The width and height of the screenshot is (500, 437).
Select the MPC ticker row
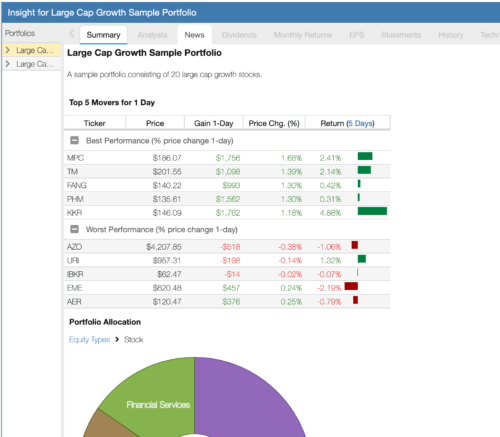(x=227, y=158)
